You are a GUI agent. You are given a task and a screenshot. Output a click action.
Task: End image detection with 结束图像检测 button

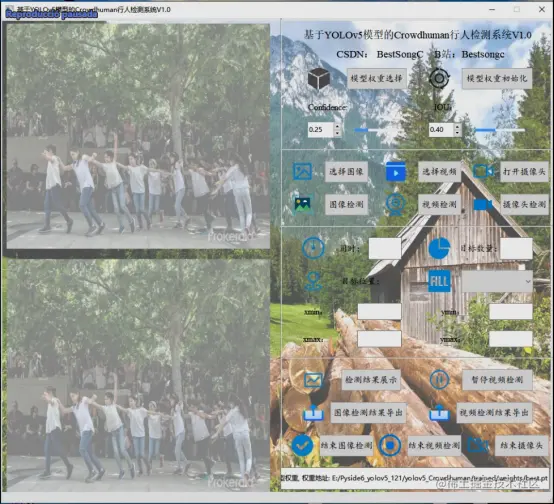(x=346, y=445)
